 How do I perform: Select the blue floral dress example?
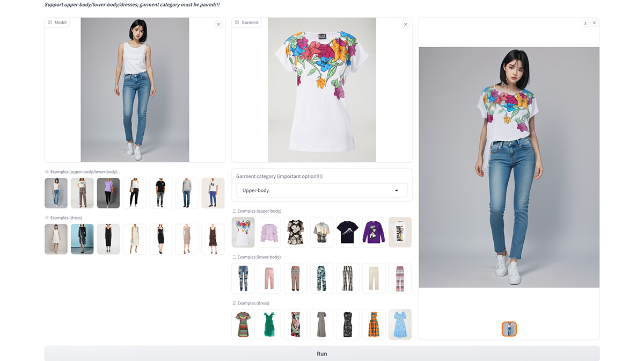coord(399,324)
